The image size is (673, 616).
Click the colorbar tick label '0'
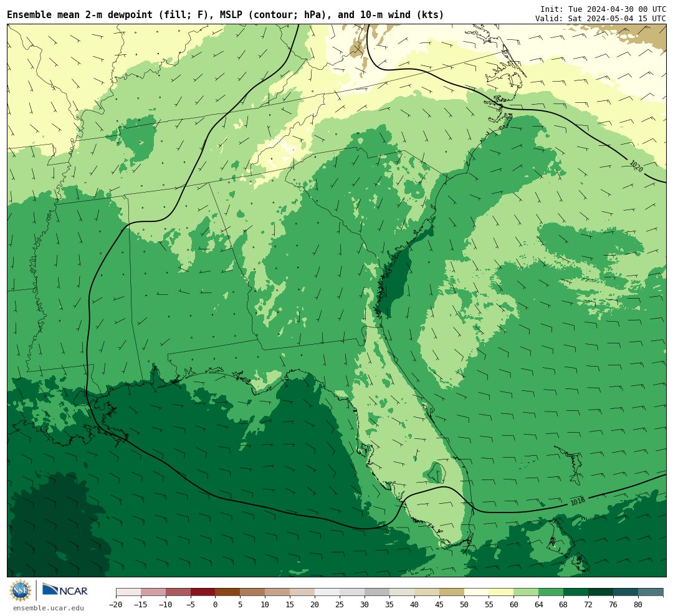click(x=216, y=605)
